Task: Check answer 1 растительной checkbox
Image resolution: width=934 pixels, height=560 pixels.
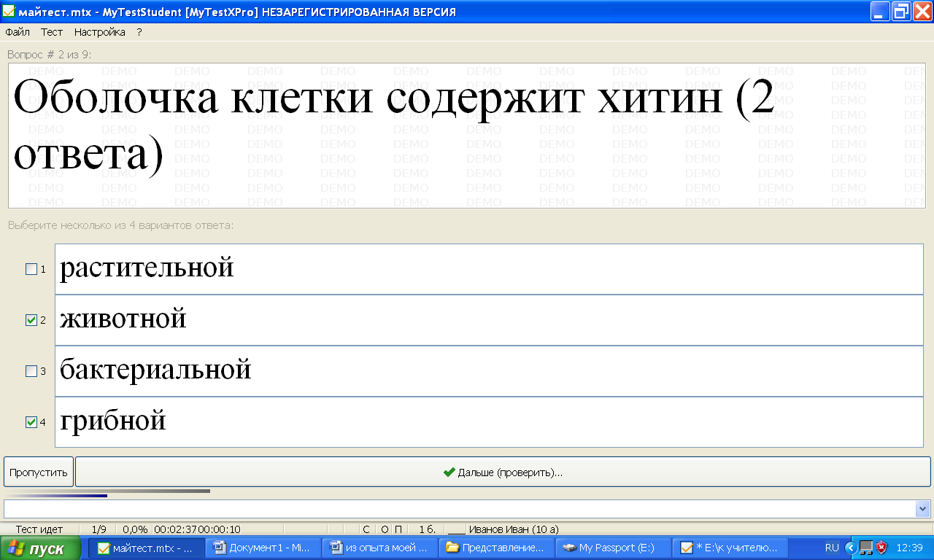Action: [x=31, y=269]
